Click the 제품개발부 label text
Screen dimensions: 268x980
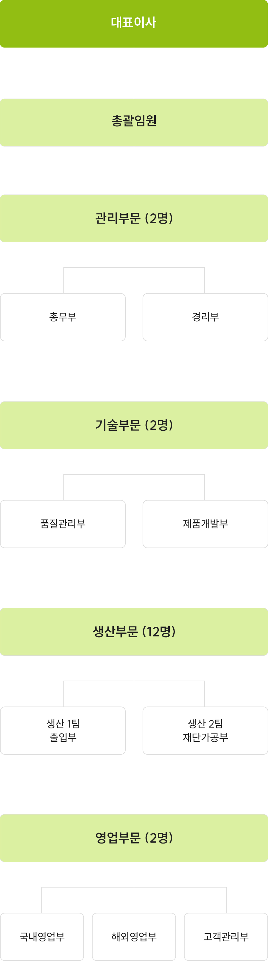coord(205,524)
